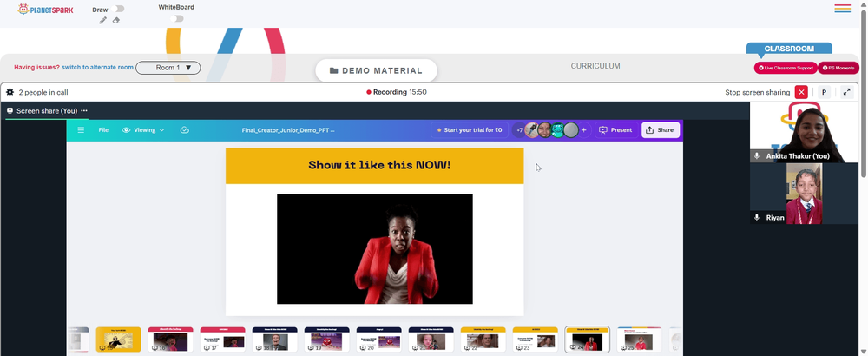The height and width of the screenshot is (356, 868).
Task: Click the +7 collaborators badge
Action: coord(519,130)
